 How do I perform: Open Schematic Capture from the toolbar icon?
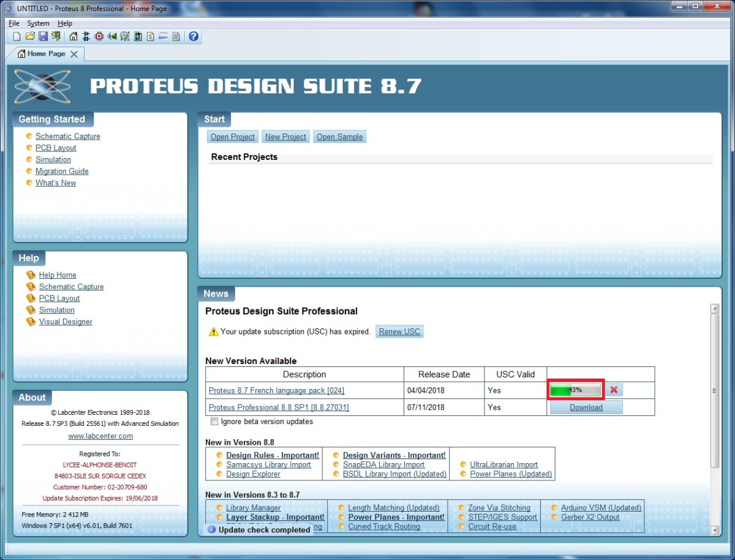coord(86,37)
